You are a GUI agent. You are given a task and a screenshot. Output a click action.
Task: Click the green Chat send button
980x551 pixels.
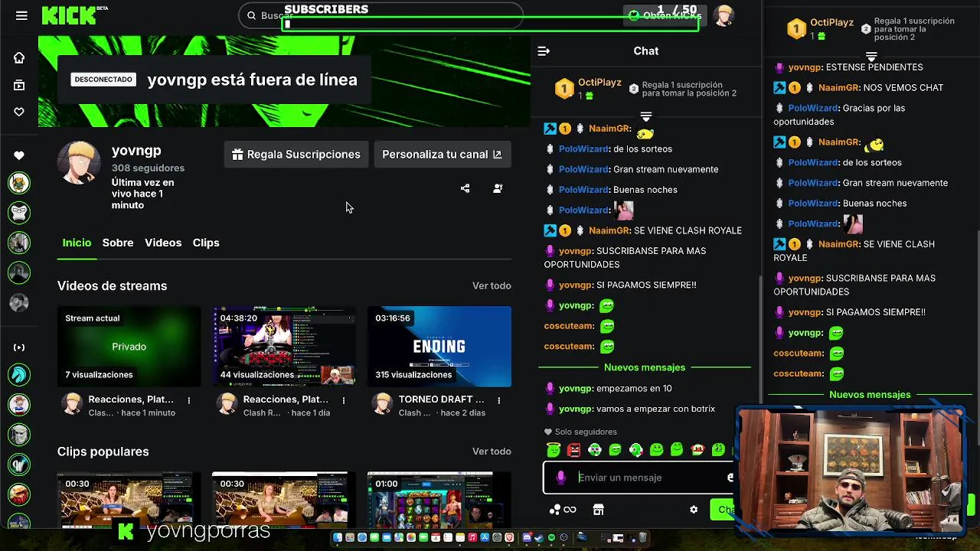(724, 510)
